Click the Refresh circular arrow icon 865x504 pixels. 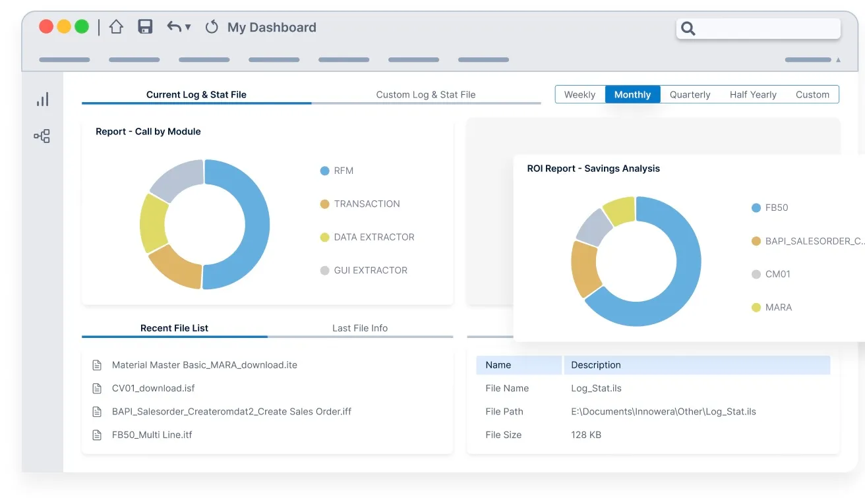point(212,27)
